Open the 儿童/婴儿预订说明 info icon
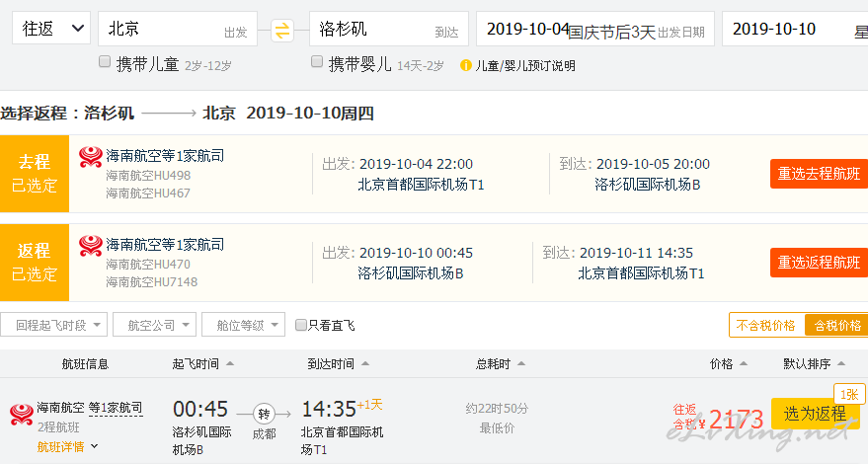This screenshot has height=464, width=868. [465, 65]
